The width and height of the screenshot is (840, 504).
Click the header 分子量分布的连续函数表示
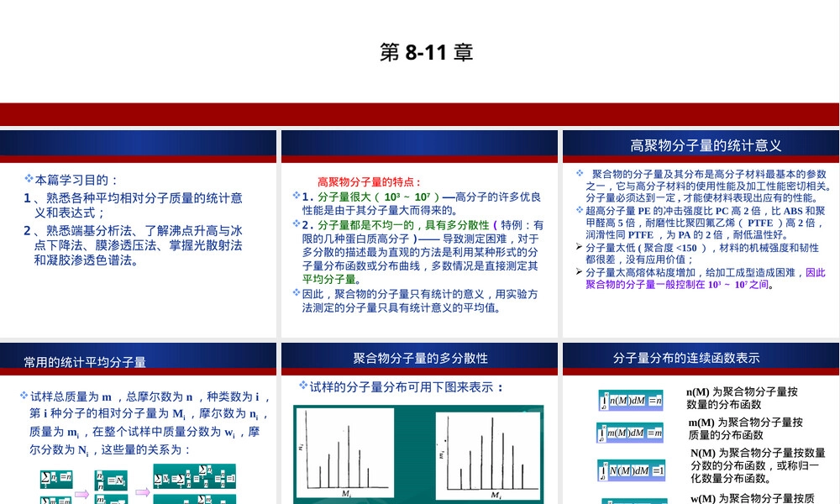pos(686,359)
